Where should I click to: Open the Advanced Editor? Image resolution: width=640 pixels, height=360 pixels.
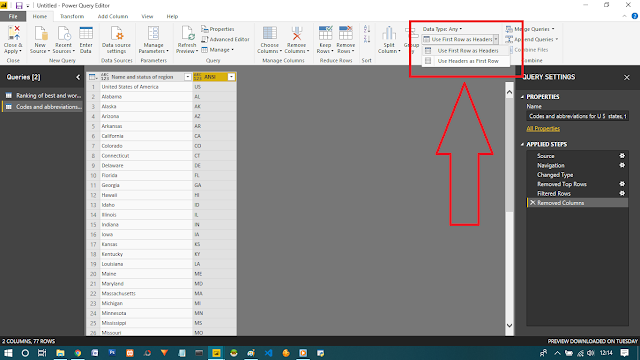coord(225,39)
